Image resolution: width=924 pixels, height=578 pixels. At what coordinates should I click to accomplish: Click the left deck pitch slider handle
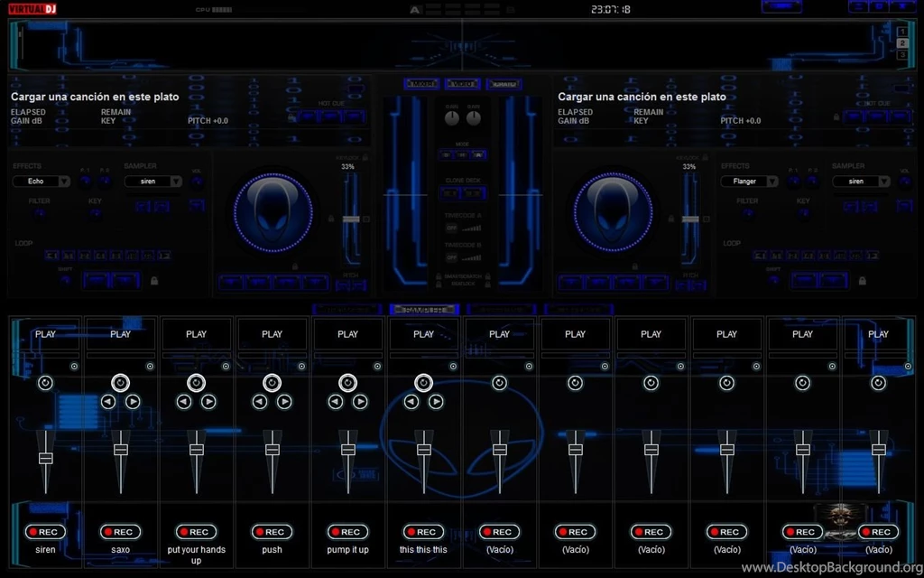[x=351, y=219]
